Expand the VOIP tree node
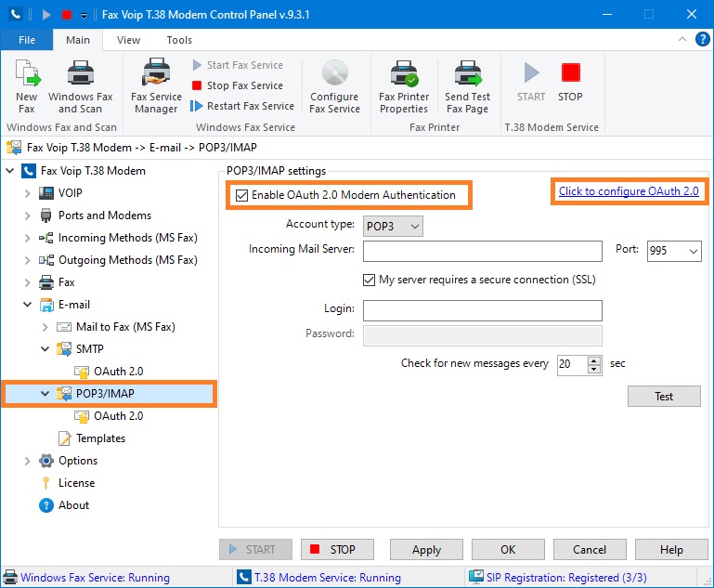714x588 pixels. coord(27,193)
